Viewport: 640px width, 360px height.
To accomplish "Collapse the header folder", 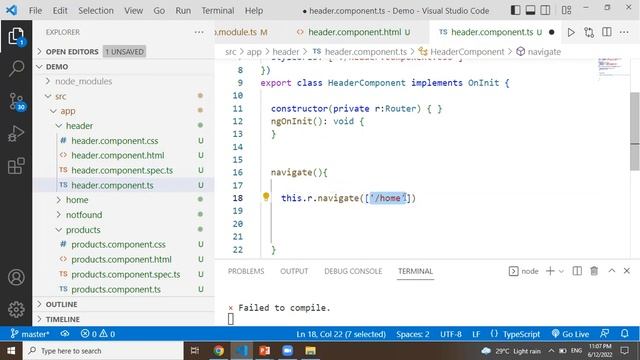I will [124, 126].
